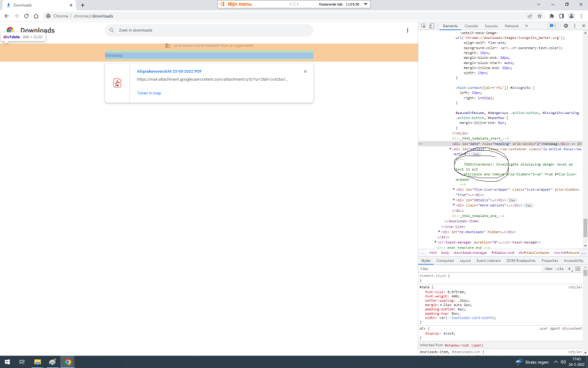Open DevTools settings gear
588x368 pixels.
[564, 26]
